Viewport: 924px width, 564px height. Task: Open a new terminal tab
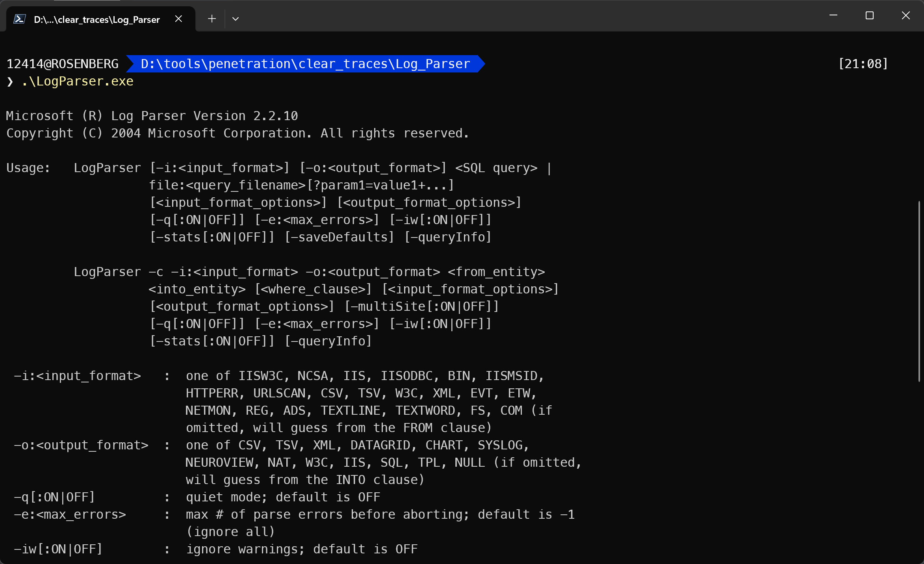[x=212, y=19]
